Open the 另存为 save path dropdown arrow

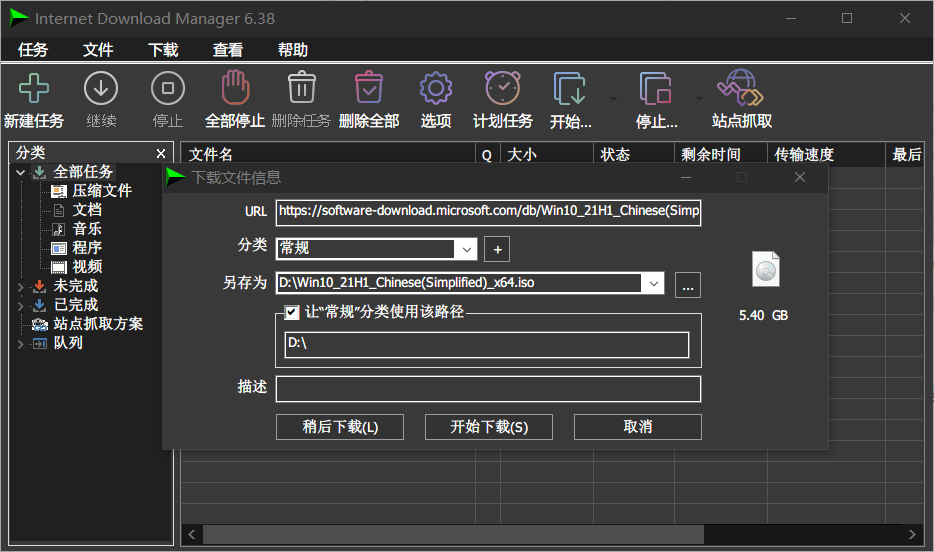coord(654,284)
